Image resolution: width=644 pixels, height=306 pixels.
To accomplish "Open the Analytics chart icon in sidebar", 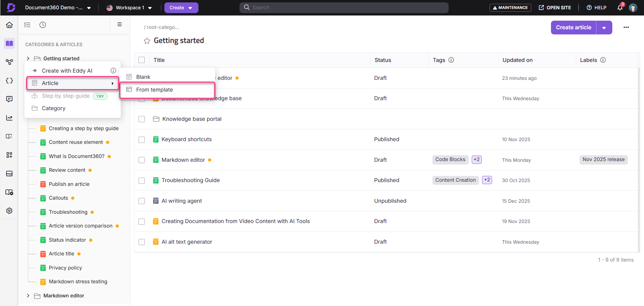I will pyautogui.click(x=9, y=118).
